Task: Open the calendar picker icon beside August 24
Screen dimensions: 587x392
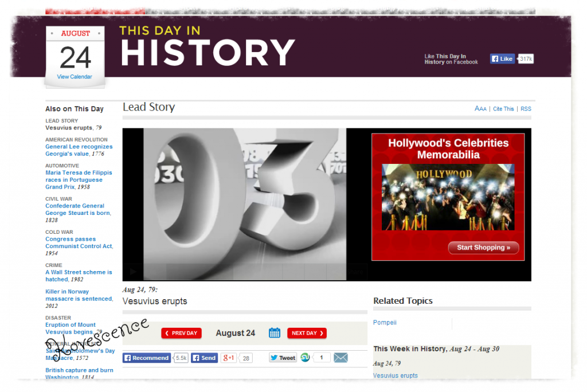Action: (x=275, y=333)
